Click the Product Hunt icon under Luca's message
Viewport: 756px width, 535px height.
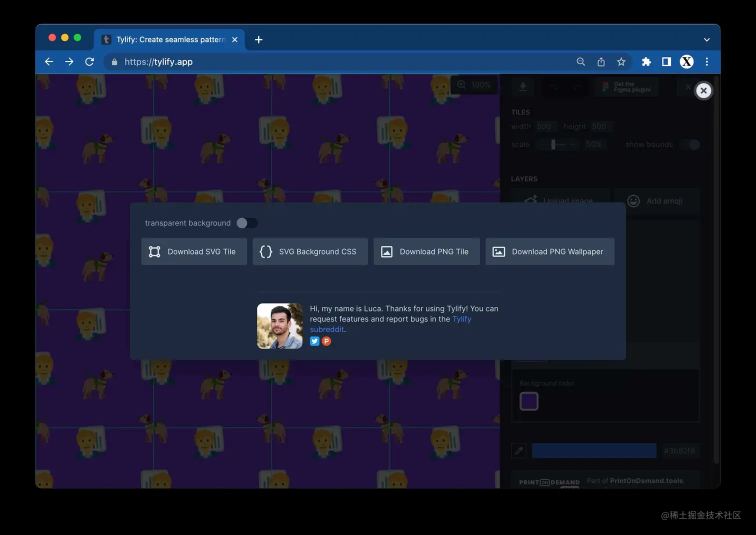326,341
